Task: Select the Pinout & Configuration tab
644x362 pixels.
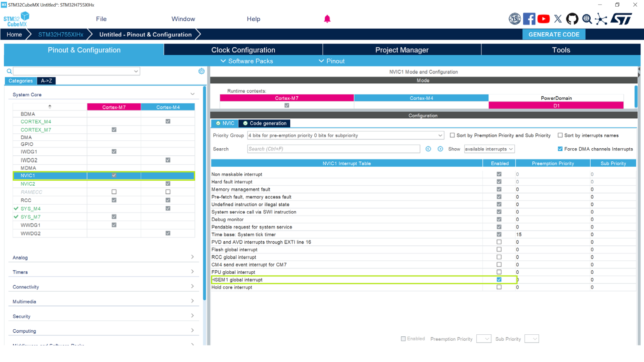Action: coord(84,50)
